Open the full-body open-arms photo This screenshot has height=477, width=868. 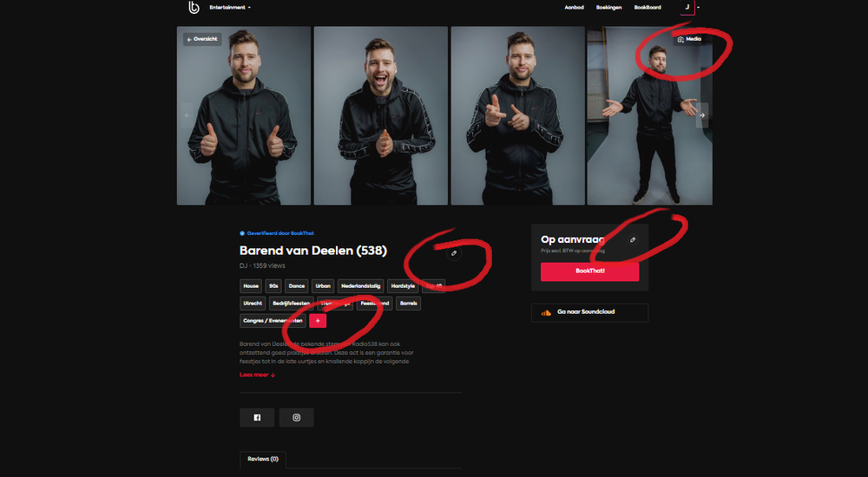650,115
